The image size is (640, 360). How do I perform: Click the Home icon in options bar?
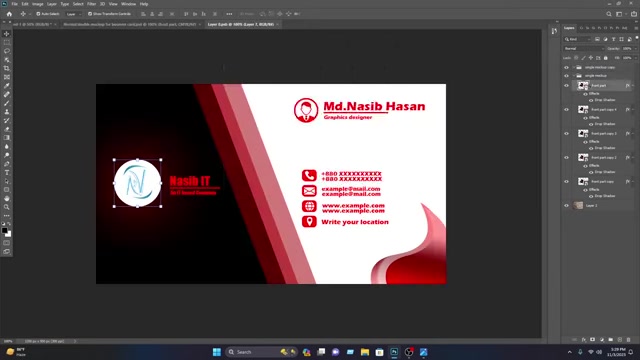pyautogui.click(x=9, y=14)
